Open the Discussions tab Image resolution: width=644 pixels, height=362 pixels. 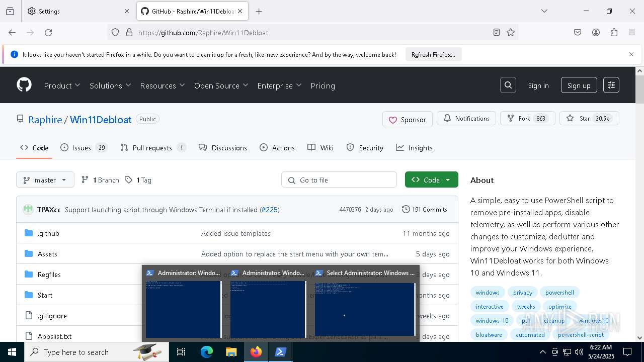(223, 148)
